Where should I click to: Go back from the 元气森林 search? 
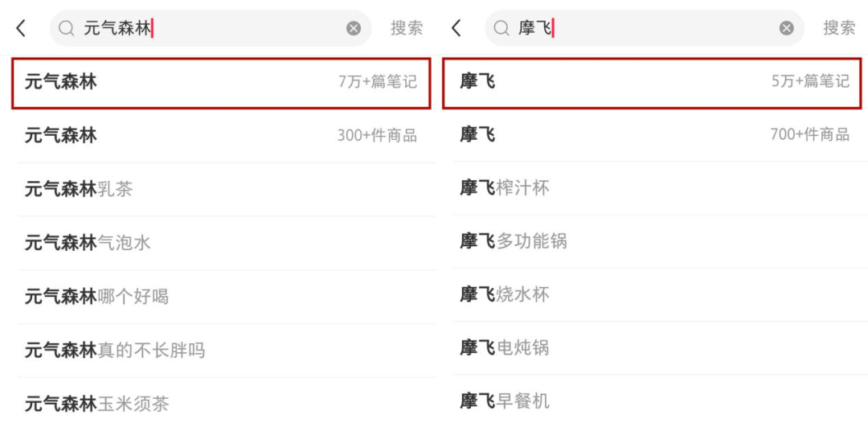pos(21,28)
